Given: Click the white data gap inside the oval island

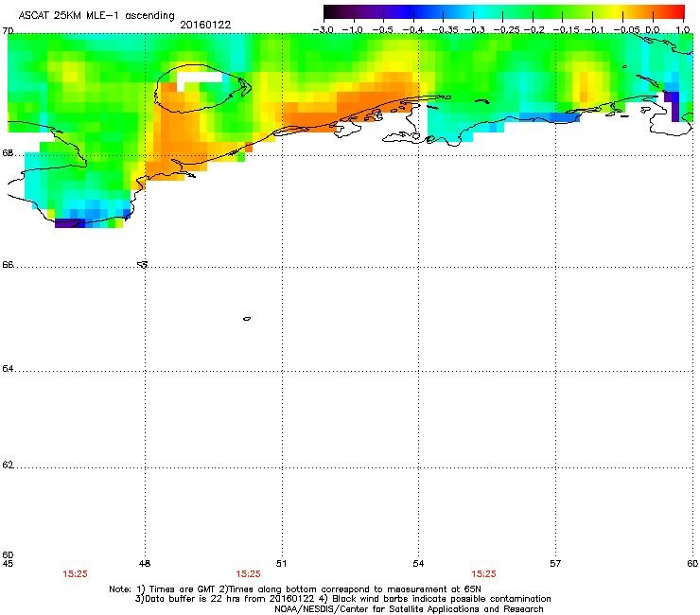Looking at the screenshot, I should tap(199, 79).
